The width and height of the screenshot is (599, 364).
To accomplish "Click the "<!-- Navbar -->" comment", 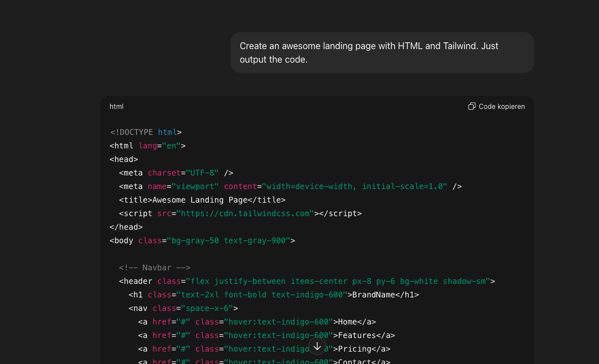I will coord(154,267).
